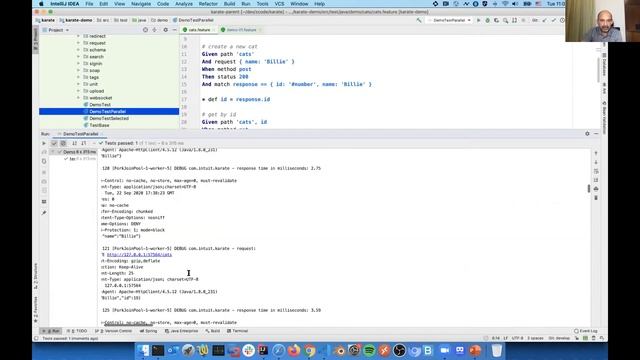640x360 pixels.
Task: Click the build hammer icon in top toolbar
Action: (419, 20)
